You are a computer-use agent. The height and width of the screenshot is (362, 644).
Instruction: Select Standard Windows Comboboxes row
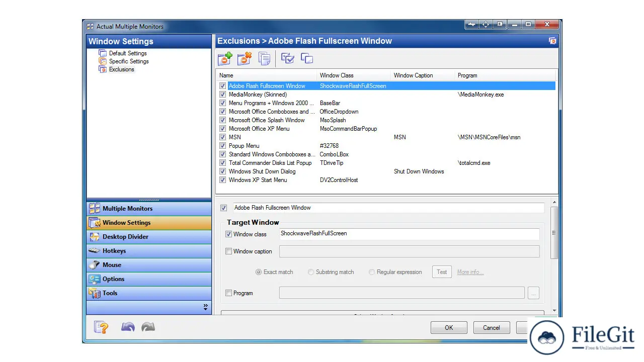(387, 154)
